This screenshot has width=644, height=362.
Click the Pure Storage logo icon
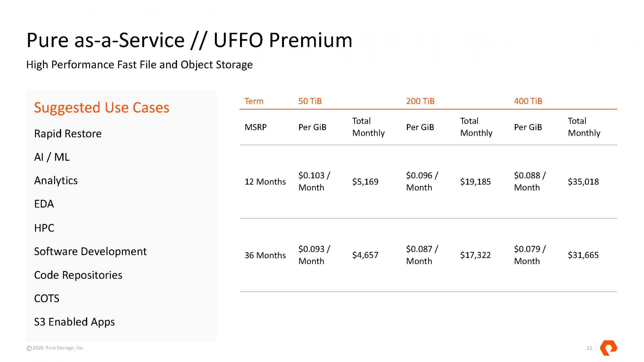pos(608,348)
